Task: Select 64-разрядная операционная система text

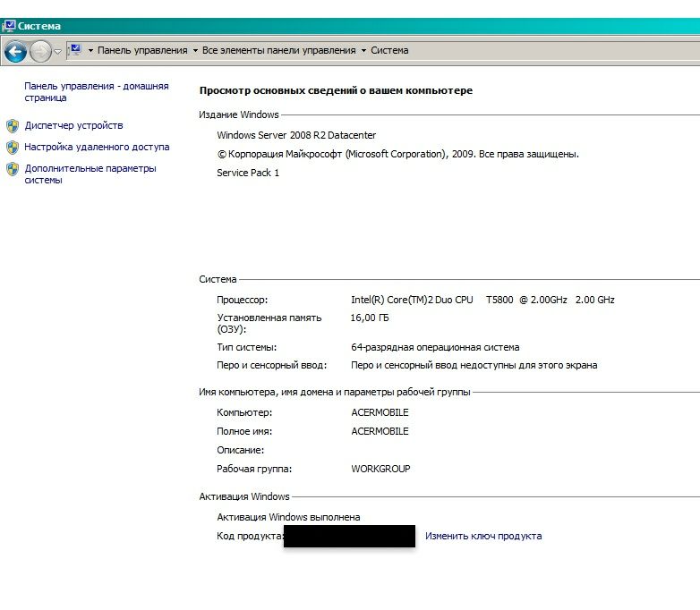Action: pyautogui.click(x=435, y=347)
